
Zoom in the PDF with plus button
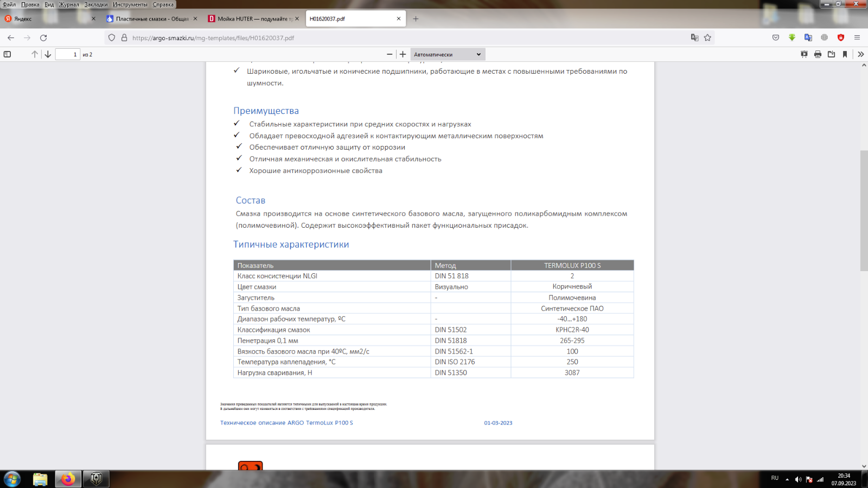403,54
